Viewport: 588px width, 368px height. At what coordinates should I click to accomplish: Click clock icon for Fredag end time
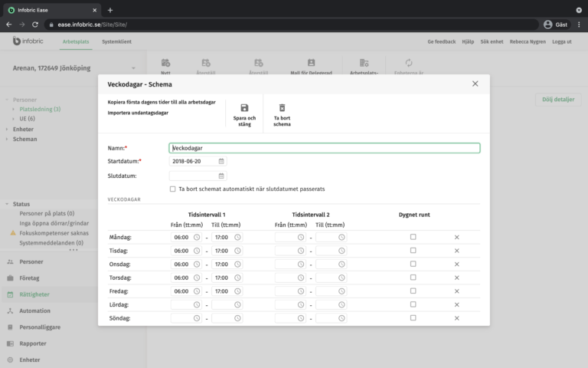(x=237, y=291)
